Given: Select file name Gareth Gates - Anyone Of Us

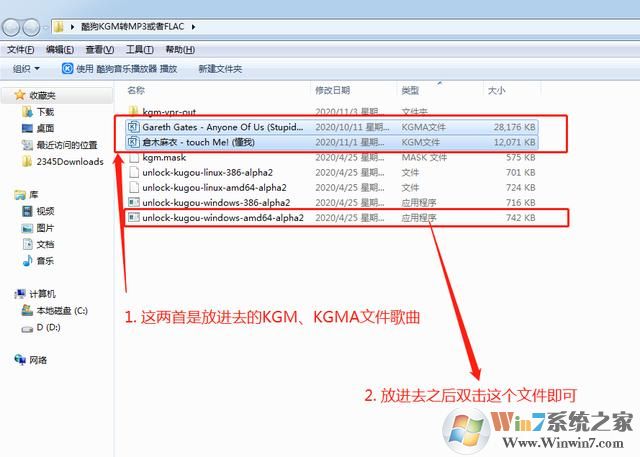Looking at the screenshot, I should (x=223, y=127).
